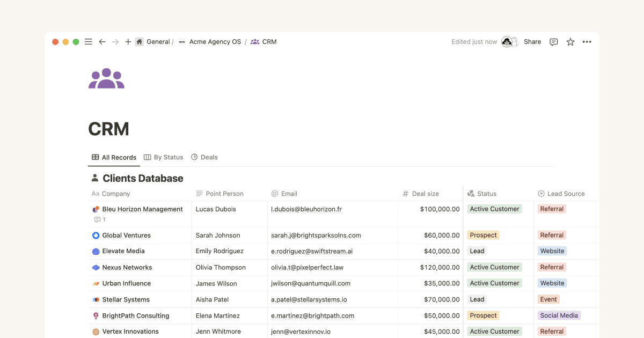Select the Prospect status tag for Global Ventures
Viewport: 644px width, 338px height.
[483, 235]
